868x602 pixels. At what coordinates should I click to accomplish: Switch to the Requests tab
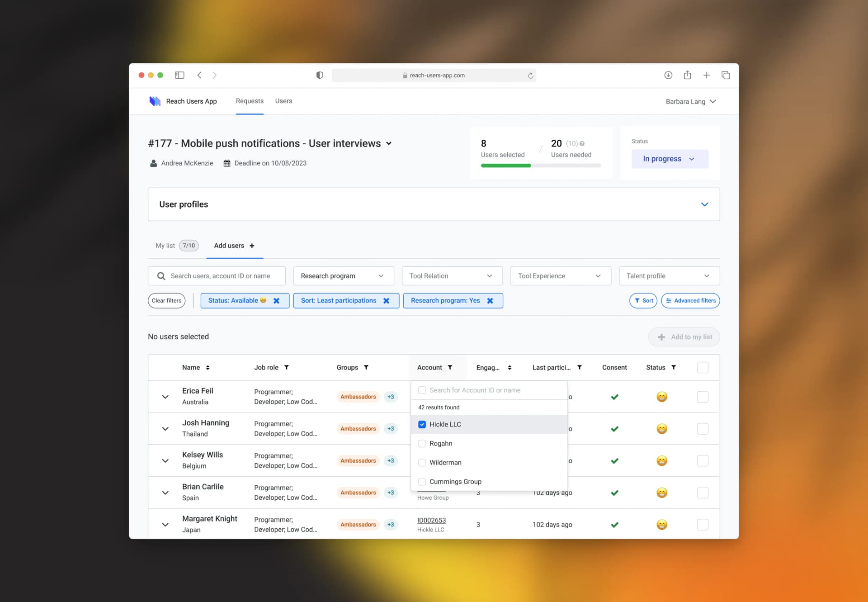(x=250, y=101)
